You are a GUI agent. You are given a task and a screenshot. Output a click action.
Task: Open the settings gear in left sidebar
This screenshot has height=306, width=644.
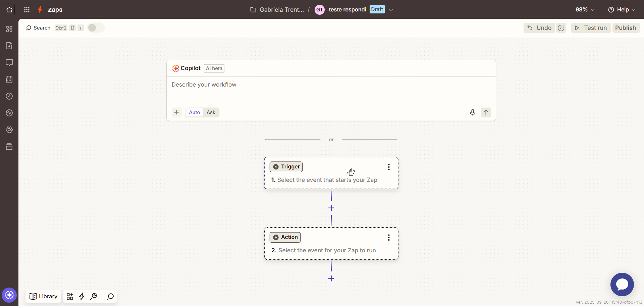click(9, 130)
